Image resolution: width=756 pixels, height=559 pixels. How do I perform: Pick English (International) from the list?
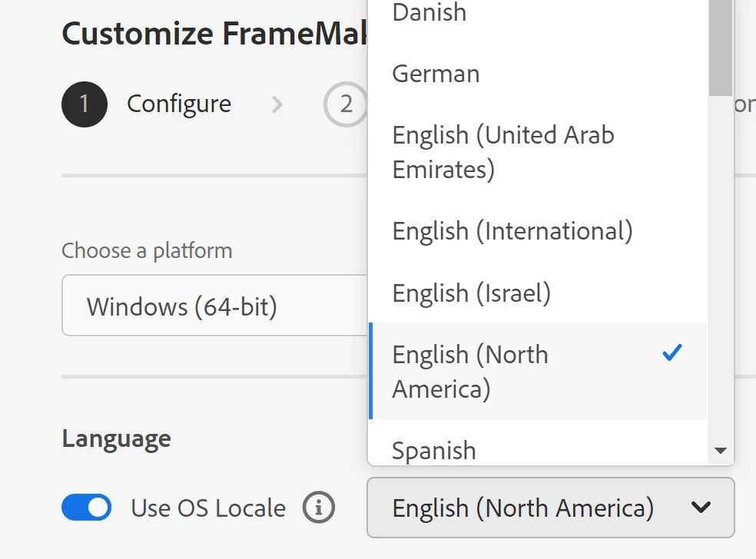512,231
